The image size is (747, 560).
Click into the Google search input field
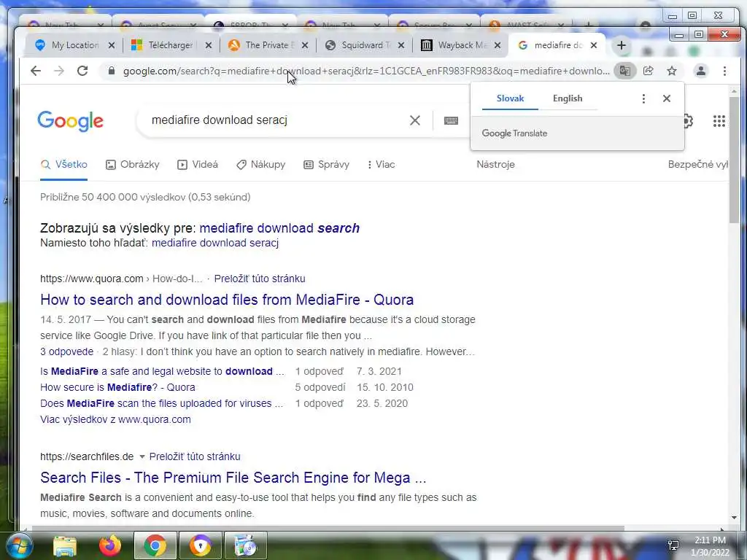coord(276,120)
